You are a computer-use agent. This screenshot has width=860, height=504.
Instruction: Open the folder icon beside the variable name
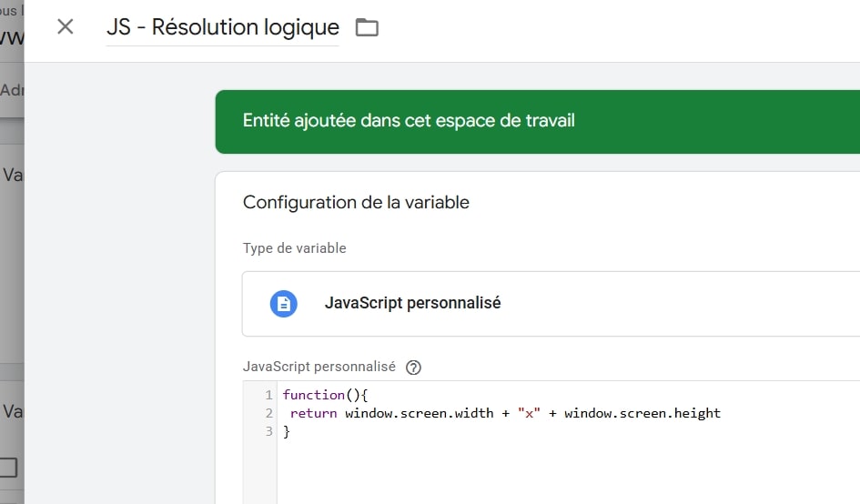point(367,27)
